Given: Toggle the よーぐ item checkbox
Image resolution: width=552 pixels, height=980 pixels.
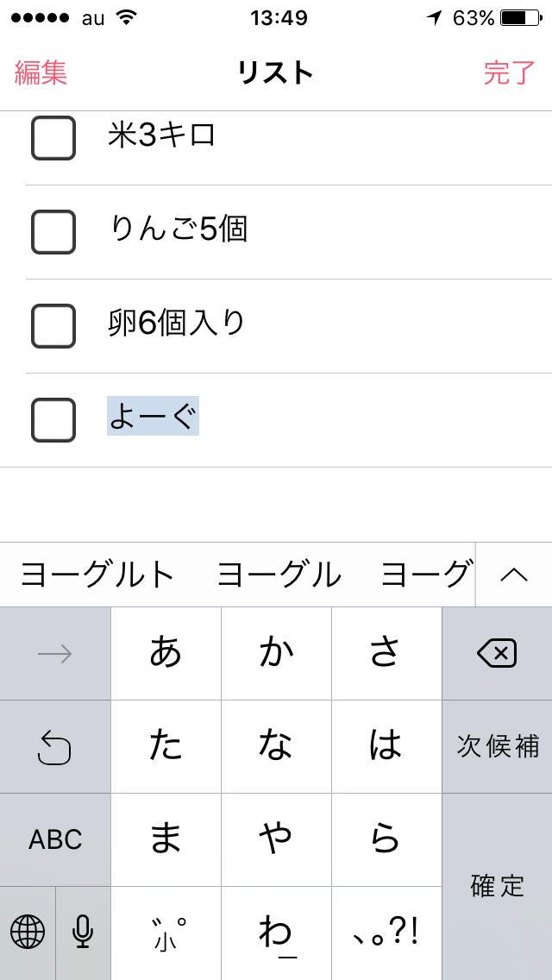Looking at the screenshot, I should 53,420.
